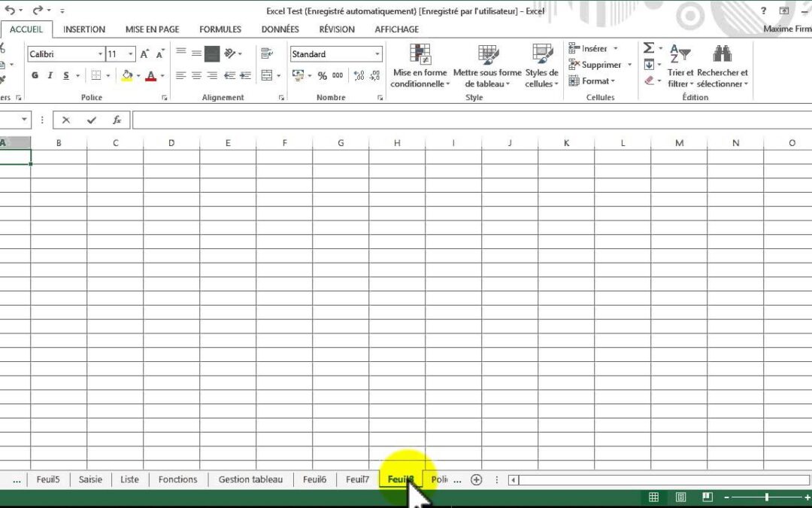The height and width of the screenshot is (508, 812).
Task: Apply the yellow fill color bucket
Action: coord(127,76)
